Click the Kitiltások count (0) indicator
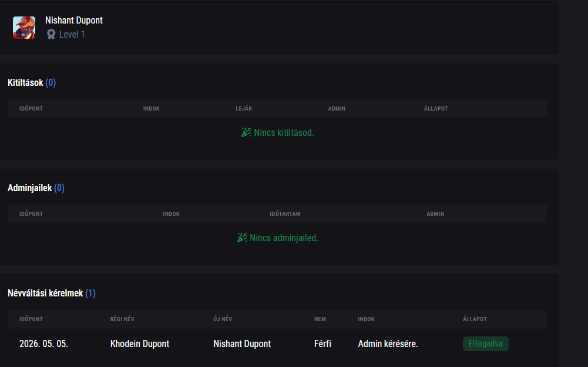This screenshot has height=367, width=588. click(x=51, y=83)
